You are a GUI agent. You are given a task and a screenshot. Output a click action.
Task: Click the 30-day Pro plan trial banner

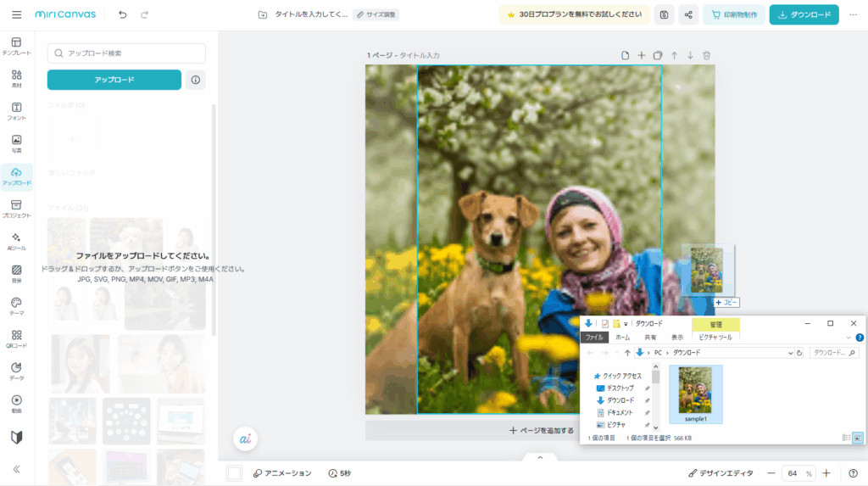coord(574,15)
